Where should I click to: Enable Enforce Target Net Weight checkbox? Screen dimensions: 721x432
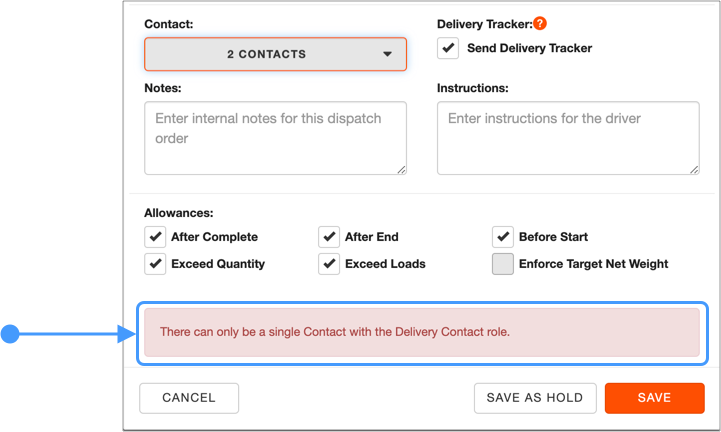(503, 264)
